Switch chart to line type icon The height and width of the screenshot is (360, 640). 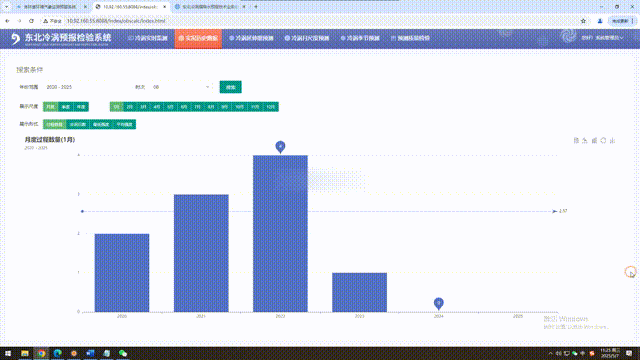(x=585, y=140)
